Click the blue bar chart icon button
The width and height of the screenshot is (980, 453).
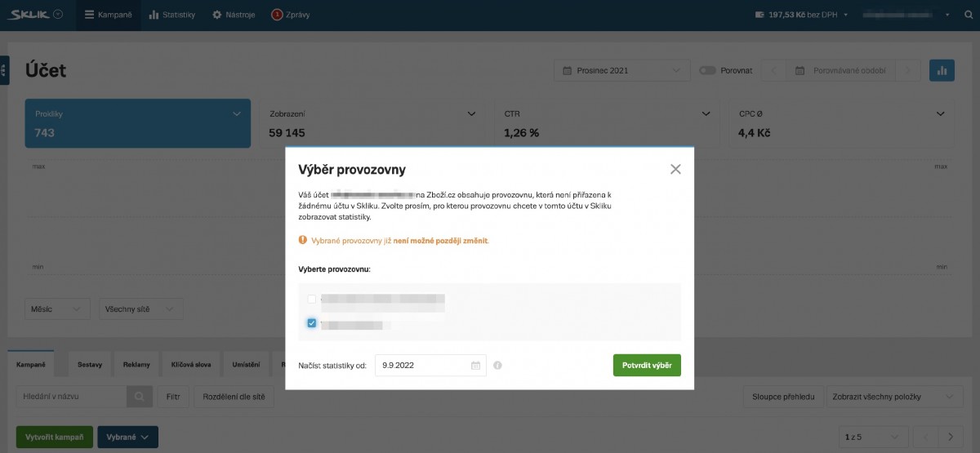[942, 71]
